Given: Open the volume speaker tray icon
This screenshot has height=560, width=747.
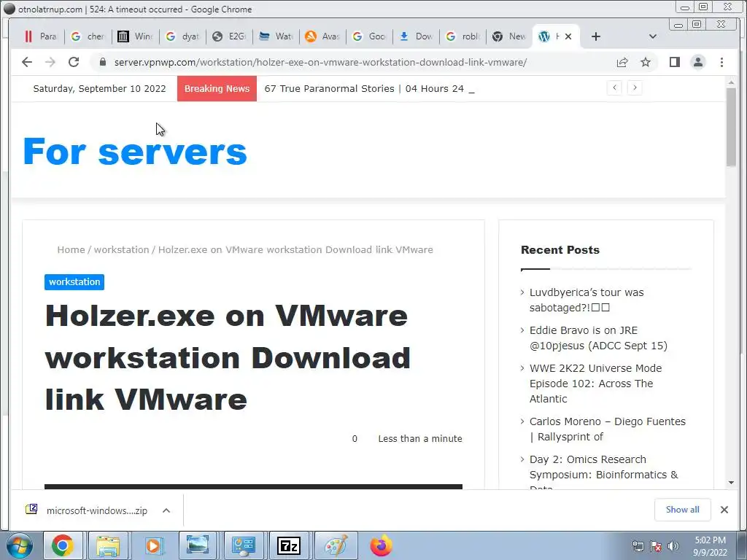Looking at the screenshot, I should point(673,546).
